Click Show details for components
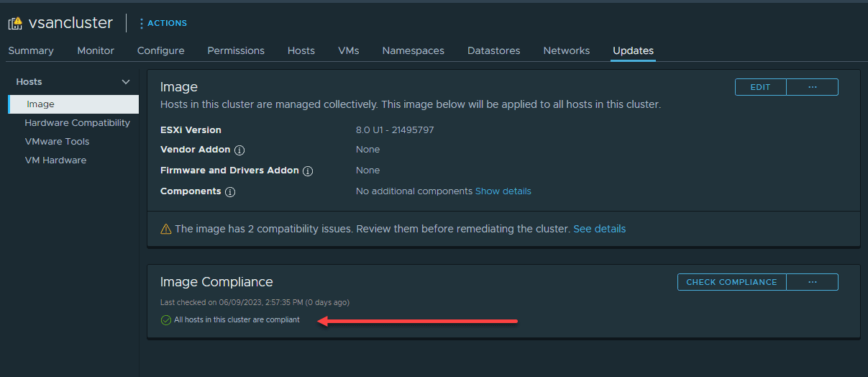The image size is (868, 377). [503, 191]
